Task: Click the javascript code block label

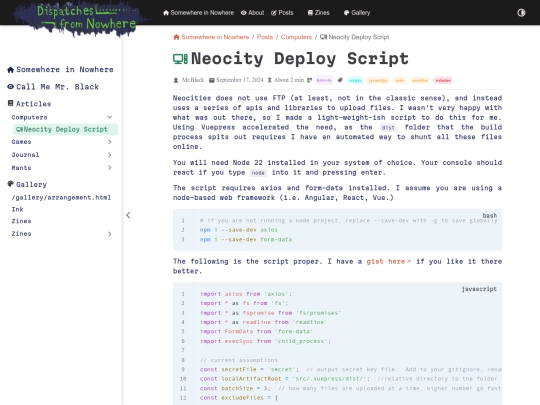Action: pos(479,289)
